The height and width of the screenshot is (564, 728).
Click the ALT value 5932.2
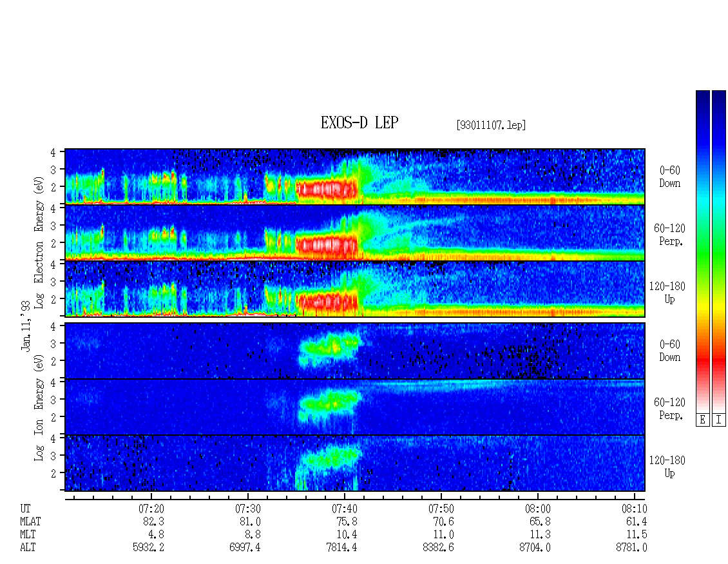[x=149, y=548]
